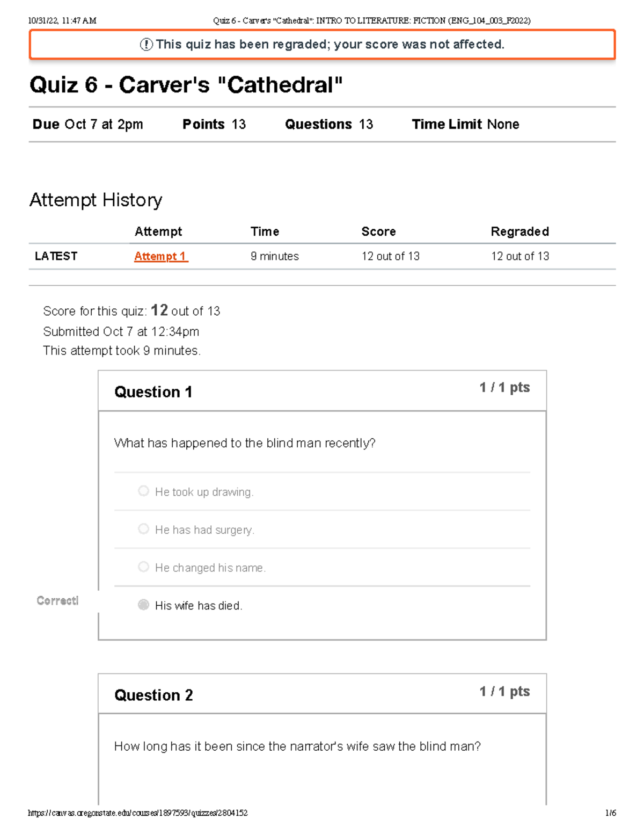Click the selected "His wife has died." radio button

pyautogui.click(x=143, y=604)
